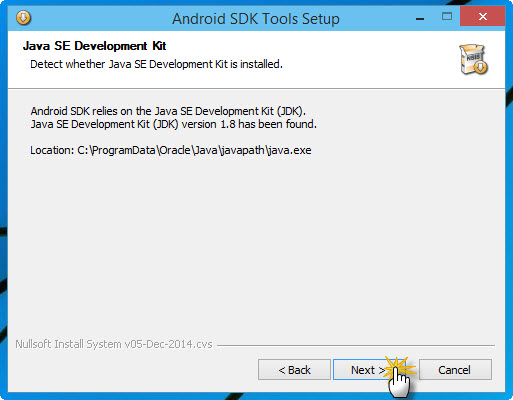Cancel the SDK installation
Image resolution: width=513 pixels, height=400 pixels.
(x=455, y=370)
